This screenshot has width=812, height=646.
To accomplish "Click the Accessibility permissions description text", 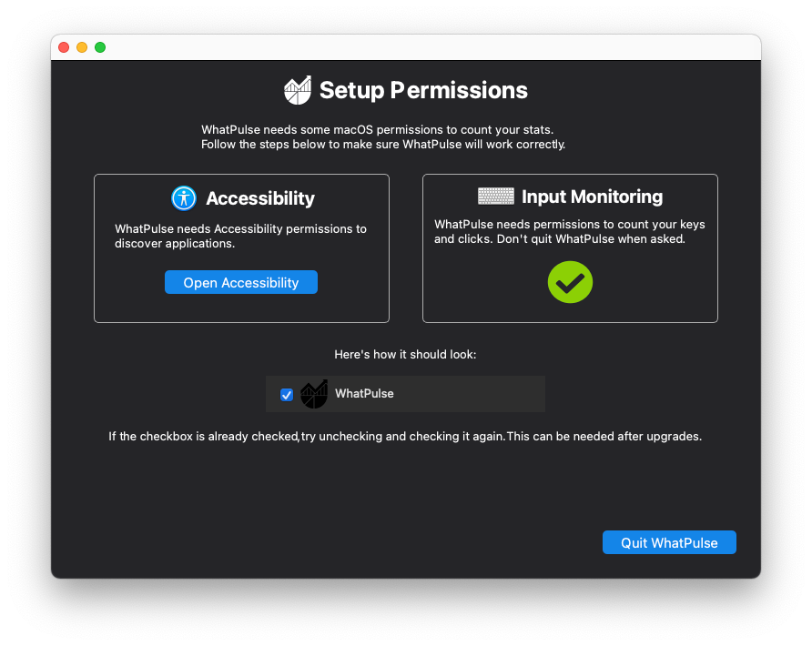I will [x=240, y=236].
